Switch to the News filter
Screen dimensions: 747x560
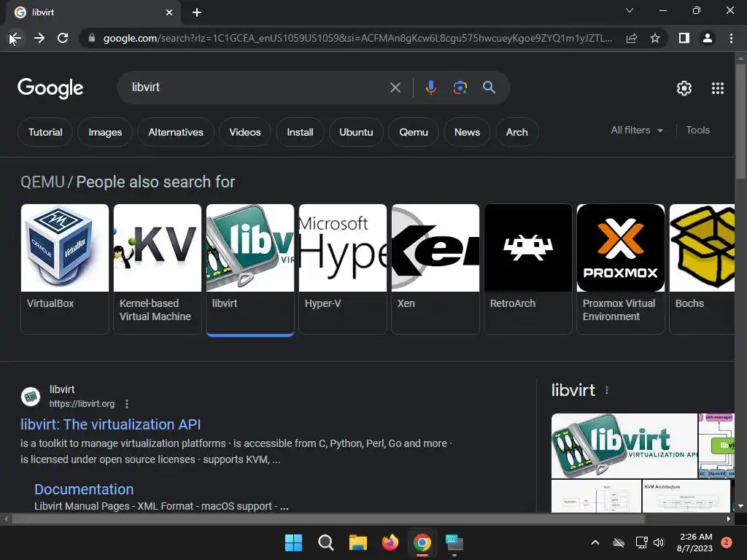pyautogui.click(x=467, y=132)
